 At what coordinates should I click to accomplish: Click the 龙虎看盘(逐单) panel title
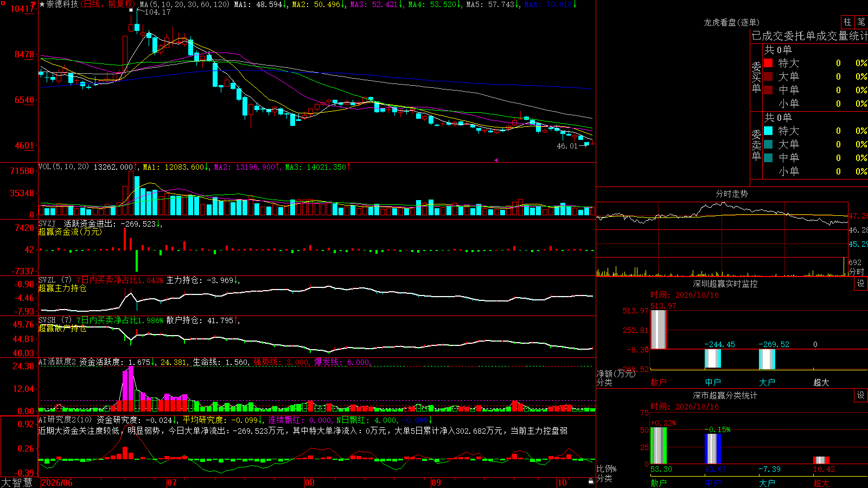pos(731,22)
